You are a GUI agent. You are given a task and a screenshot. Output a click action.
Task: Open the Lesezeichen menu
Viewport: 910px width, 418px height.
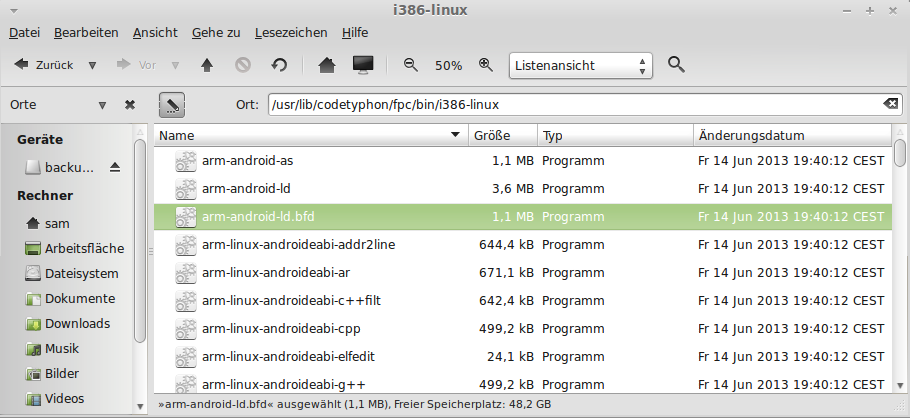pos(291,33)
